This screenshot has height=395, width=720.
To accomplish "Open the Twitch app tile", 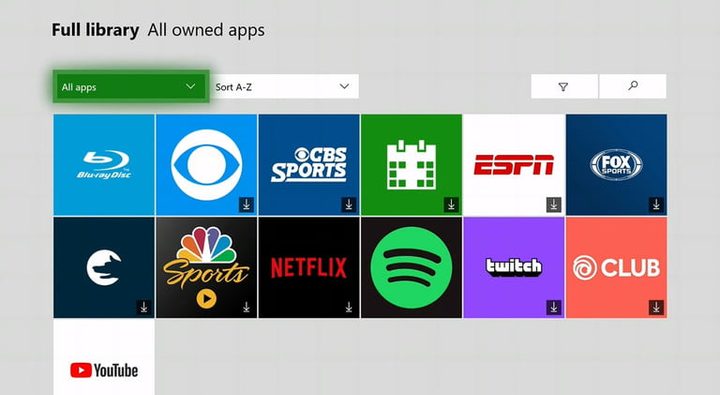I will pyautogui.click(x=514, y=267).
